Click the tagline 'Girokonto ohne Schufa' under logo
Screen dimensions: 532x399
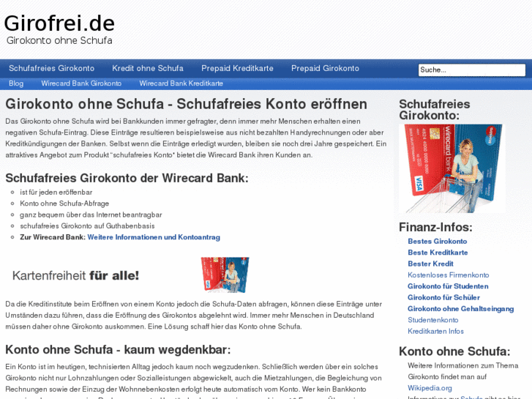click(x=59, y=40)
